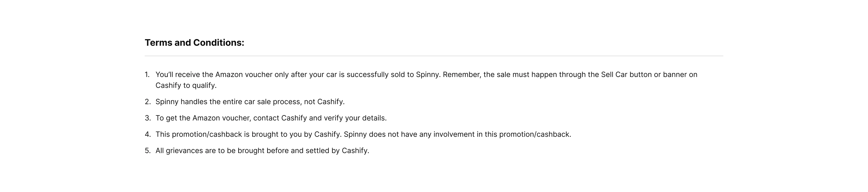Viewport: 868px width, 192px height.
Task: Click the second term about Spinny handling sale
Action: (250, 102)
